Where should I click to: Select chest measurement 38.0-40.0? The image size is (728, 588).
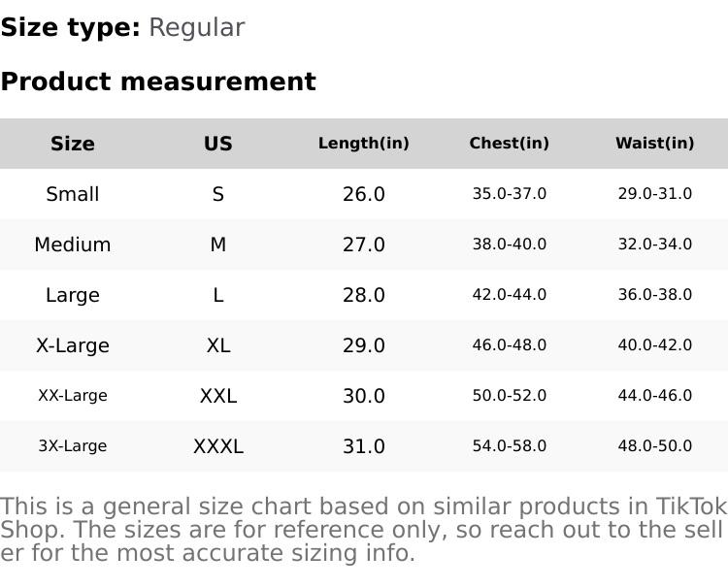pos(510,245)
